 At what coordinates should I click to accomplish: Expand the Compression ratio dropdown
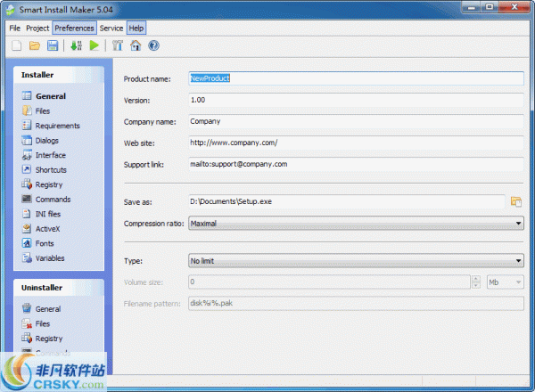(x=518, y=224)
